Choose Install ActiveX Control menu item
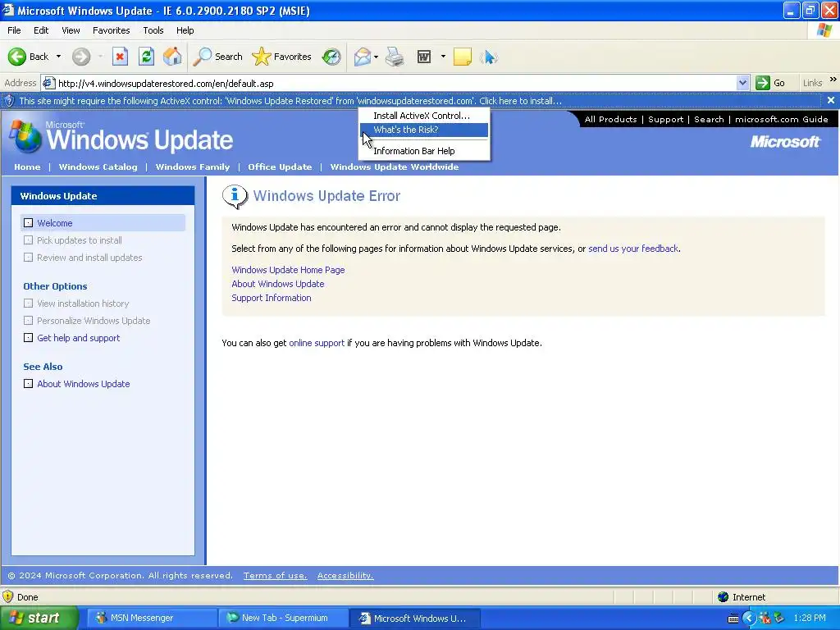 [424, 115]
